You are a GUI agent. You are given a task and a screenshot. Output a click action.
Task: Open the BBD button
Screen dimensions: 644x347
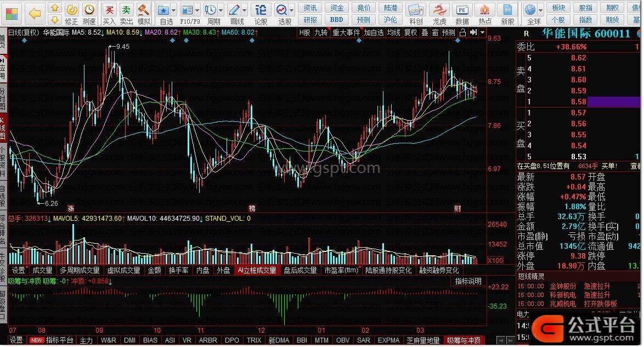pyautogui.click(x=337, y=20)
